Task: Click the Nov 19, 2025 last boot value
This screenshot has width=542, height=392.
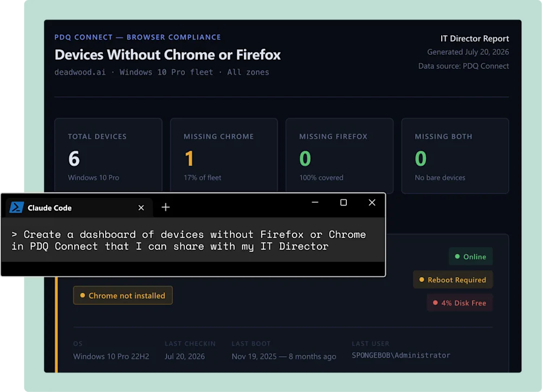Action: pyautogui.click(x=283, y=356)
